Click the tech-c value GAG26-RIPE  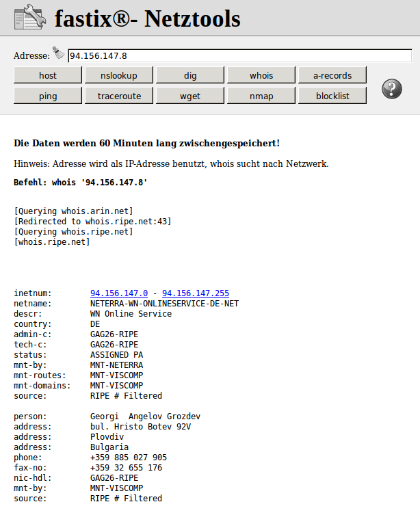click(x=114, y=344)
